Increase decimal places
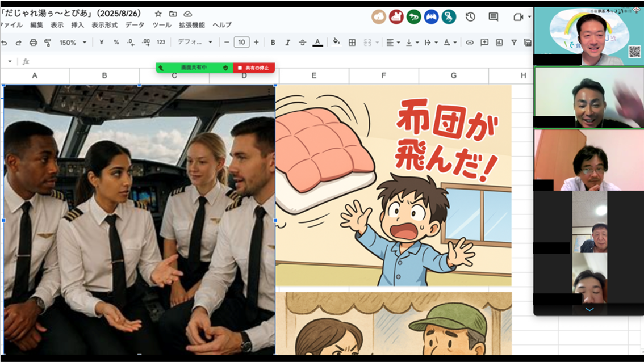Viewport: 644px width, 362px height. pyautogui.click(x=146, y=43)
